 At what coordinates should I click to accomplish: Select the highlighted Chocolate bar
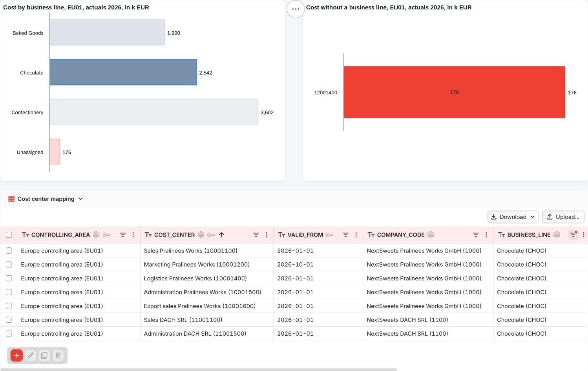[123, 72]
